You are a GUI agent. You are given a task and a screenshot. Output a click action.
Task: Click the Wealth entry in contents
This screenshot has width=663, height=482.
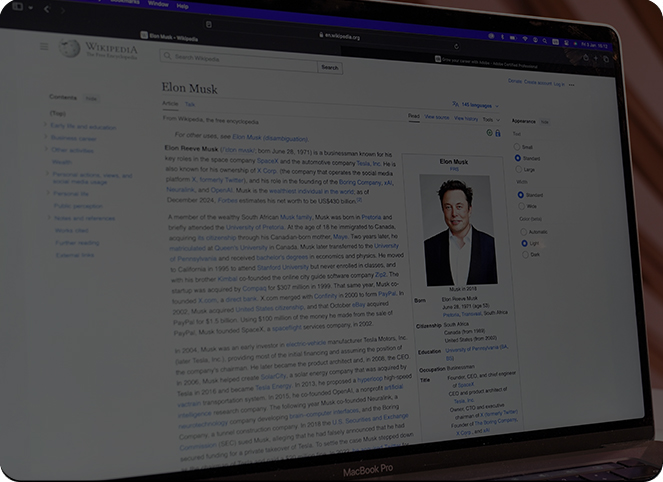tap(62, 162)
